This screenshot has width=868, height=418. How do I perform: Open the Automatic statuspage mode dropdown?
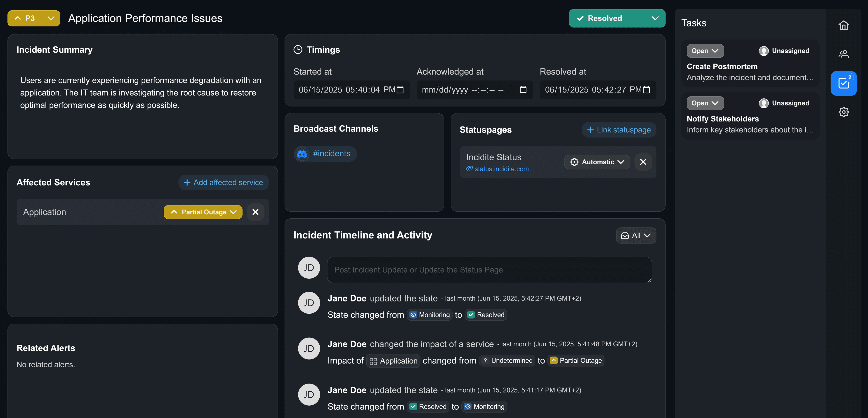click(x=597, y=162)
